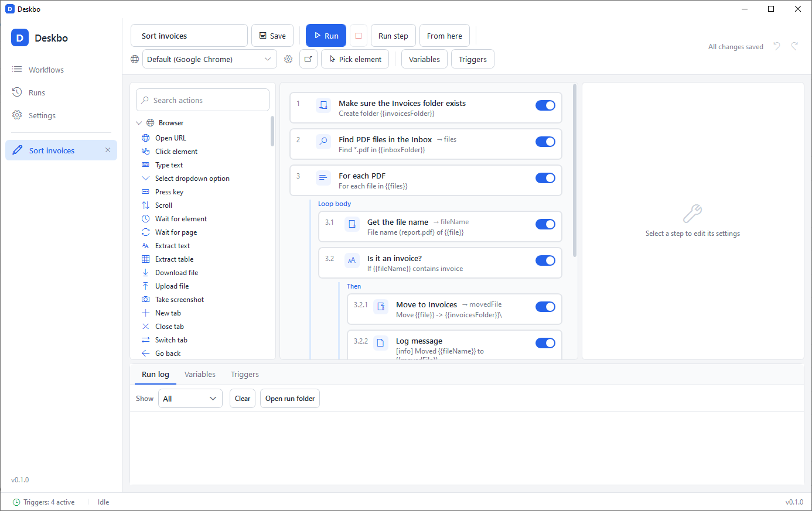Open the Runs history page
This screenshot has width=812, height=511.
click(61, 92)
